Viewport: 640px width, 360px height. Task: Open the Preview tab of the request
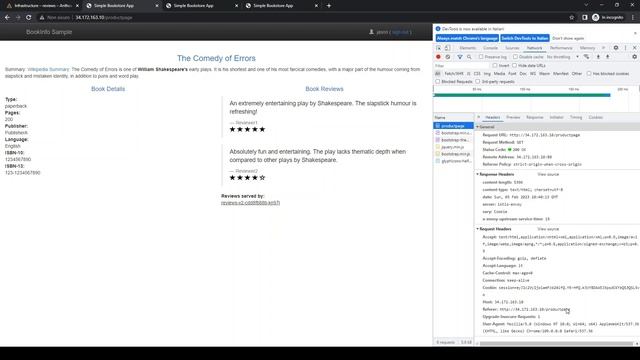513,117
